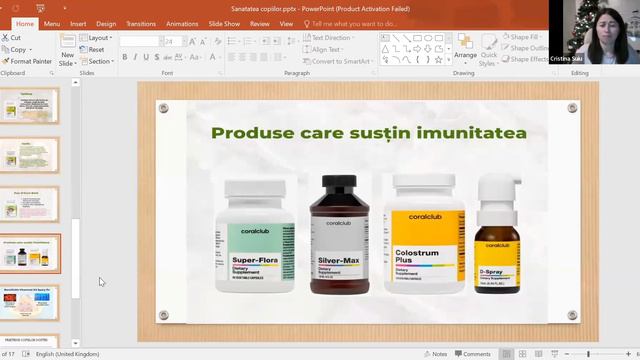640x360 pixels.
Task: Clear all formatting eraser icon
Action: [218, 41]
